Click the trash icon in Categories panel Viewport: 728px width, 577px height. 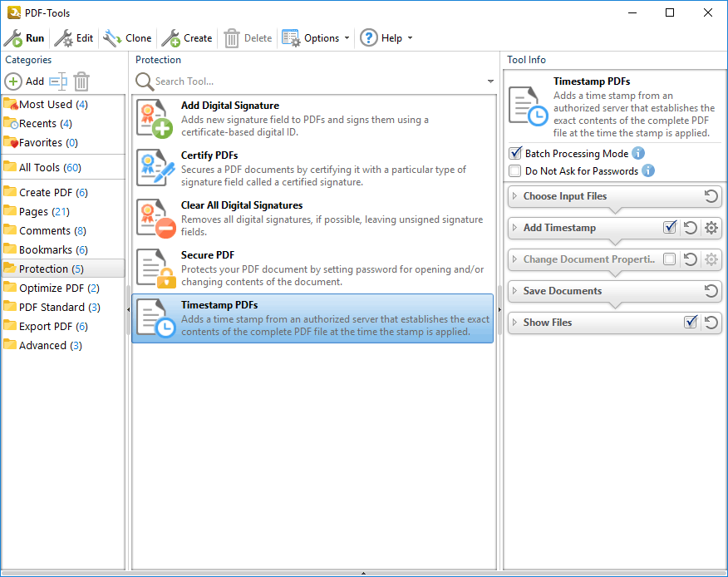coord(81,81)
